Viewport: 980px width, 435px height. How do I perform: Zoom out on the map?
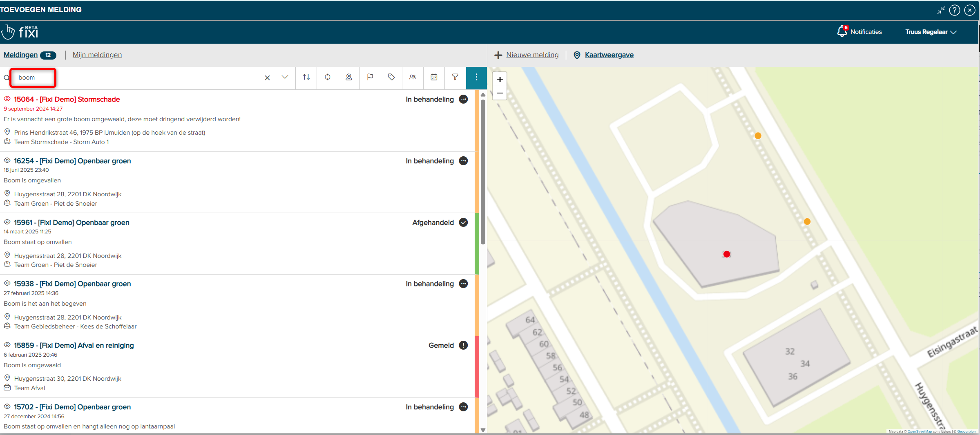500,93
